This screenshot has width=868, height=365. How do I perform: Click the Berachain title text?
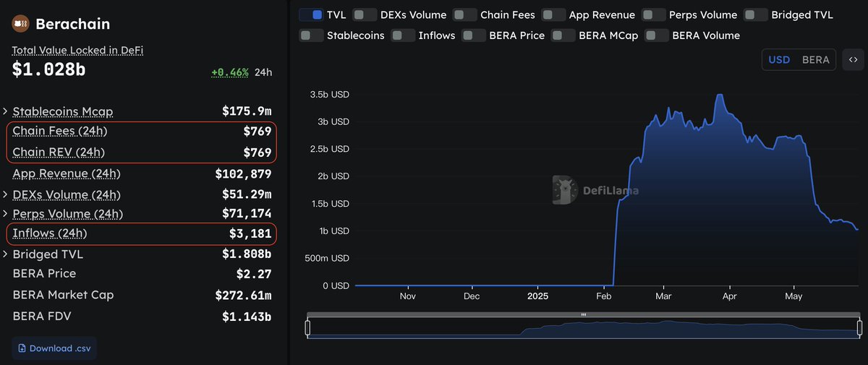pyautogui.click(x=72, y=24)
